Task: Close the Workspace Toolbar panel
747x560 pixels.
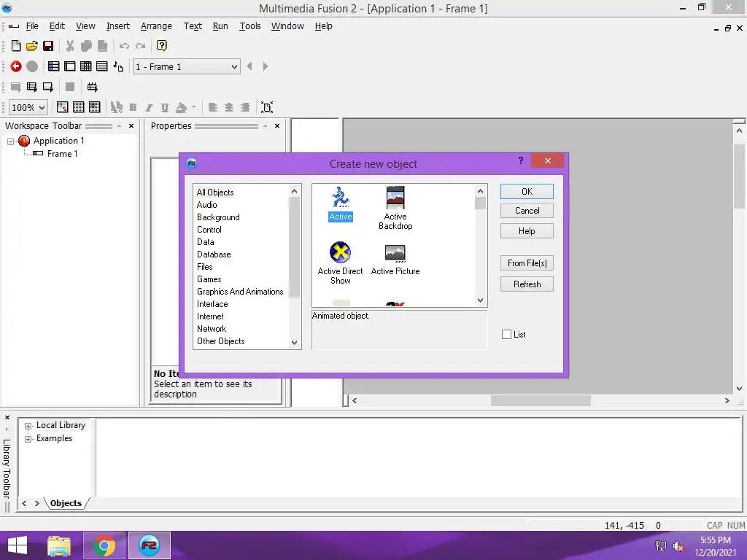Action: click(x=131, y=125)
